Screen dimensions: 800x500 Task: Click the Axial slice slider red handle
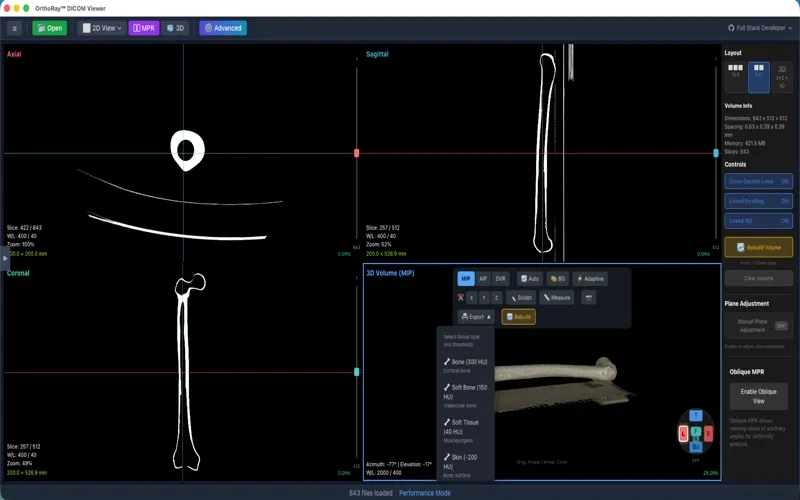pyautogui.click(x=357, y=153)
